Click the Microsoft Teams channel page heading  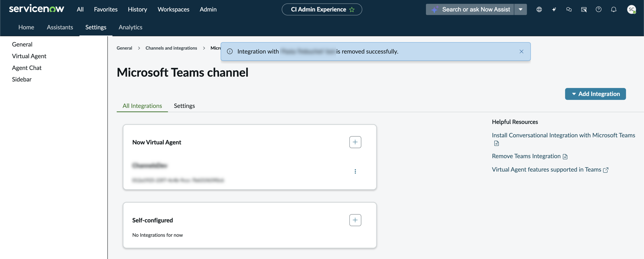182,72
